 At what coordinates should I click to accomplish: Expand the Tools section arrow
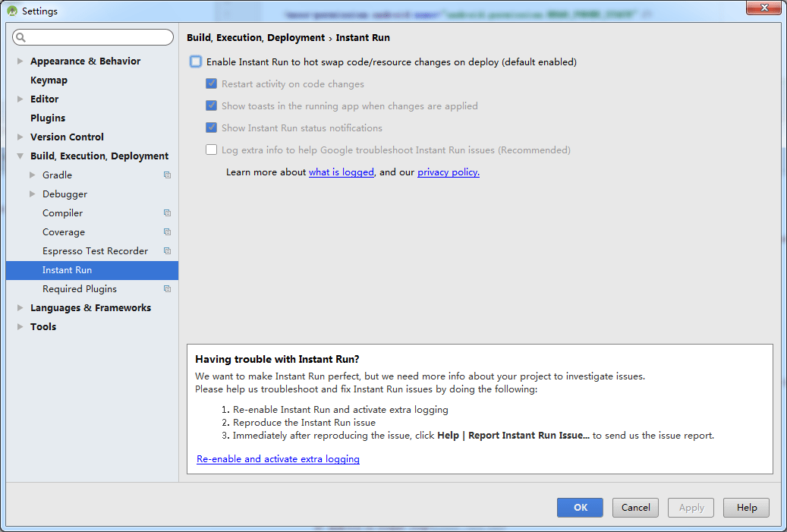(20, 327)
